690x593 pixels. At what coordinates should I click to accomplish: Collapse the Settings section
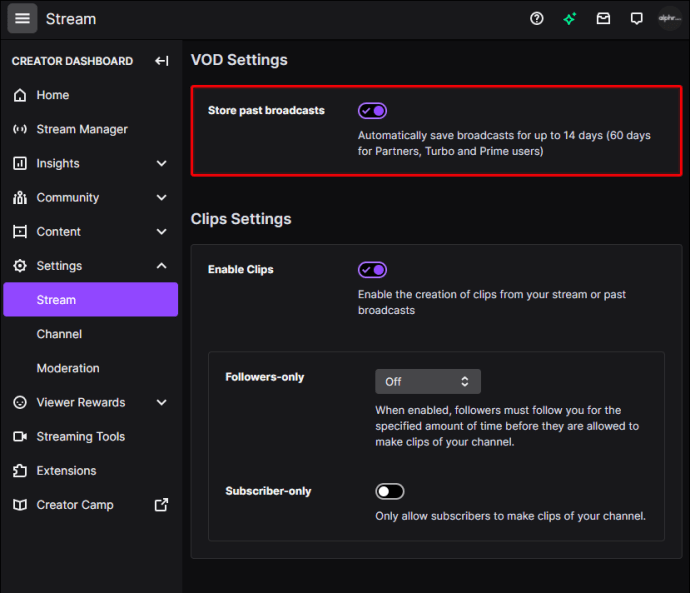pos(161,266)
